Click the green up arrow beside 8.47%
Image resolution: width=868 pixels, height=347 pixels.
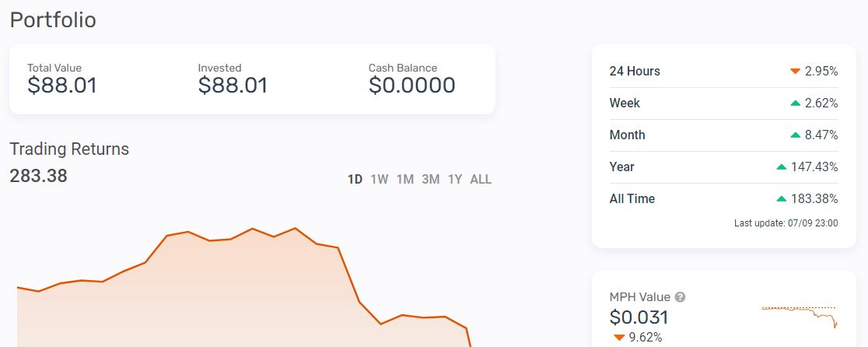point(796,135)
